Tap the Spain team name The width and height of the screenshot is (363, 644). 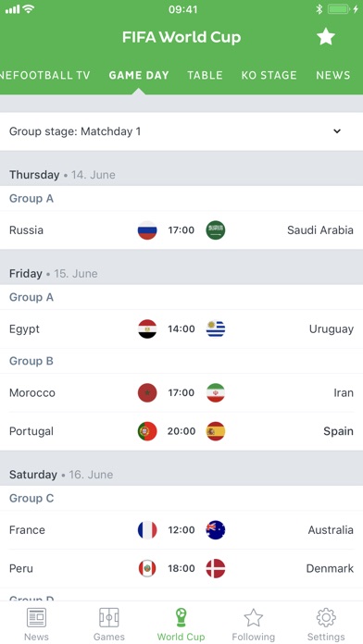338,431
